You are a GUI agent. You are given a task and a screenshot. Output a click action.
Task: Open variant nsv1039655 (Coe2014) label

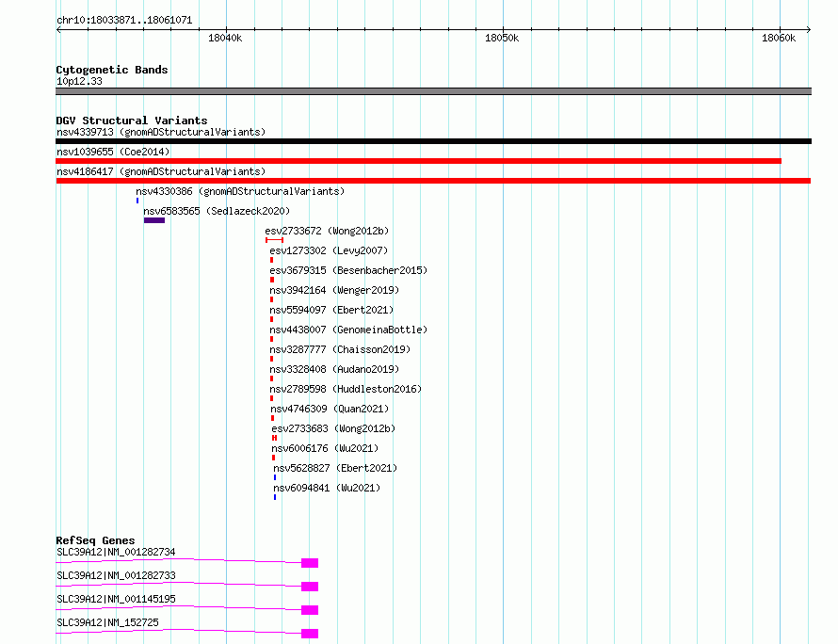tap(113, 152)
